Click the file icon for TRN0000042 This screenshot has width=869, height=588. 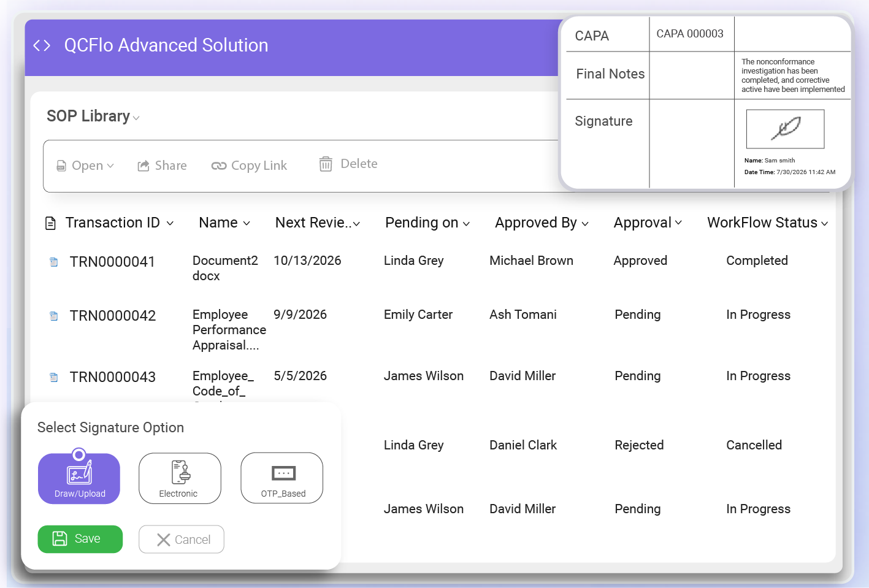(54, 316)
